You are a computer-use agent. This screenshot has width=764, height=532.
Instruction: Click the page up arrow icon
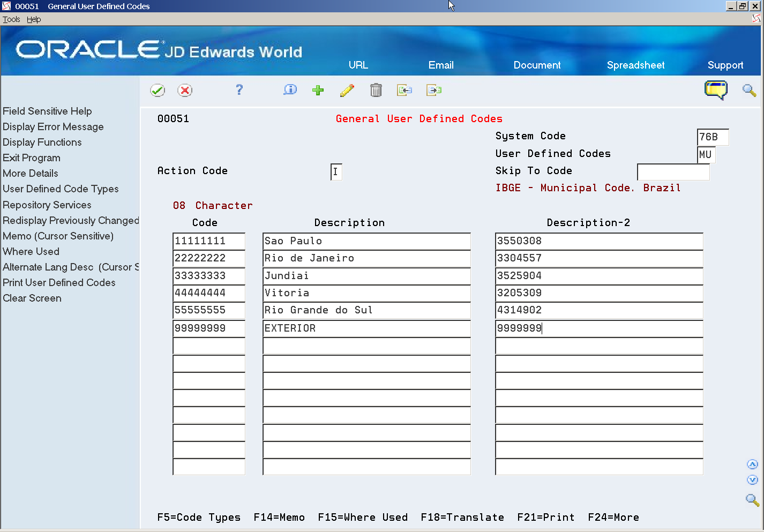pyautogui.click(x=752, y=464)
